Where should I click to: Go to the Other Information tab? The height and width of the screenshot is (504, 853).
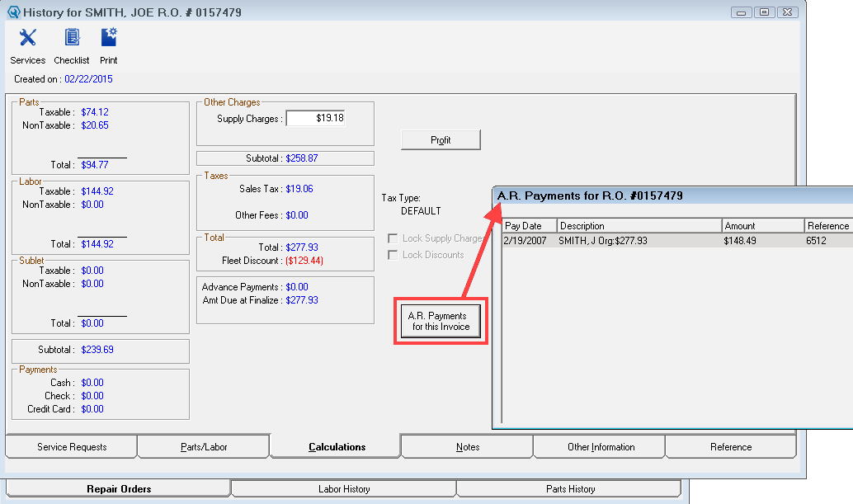601,447
